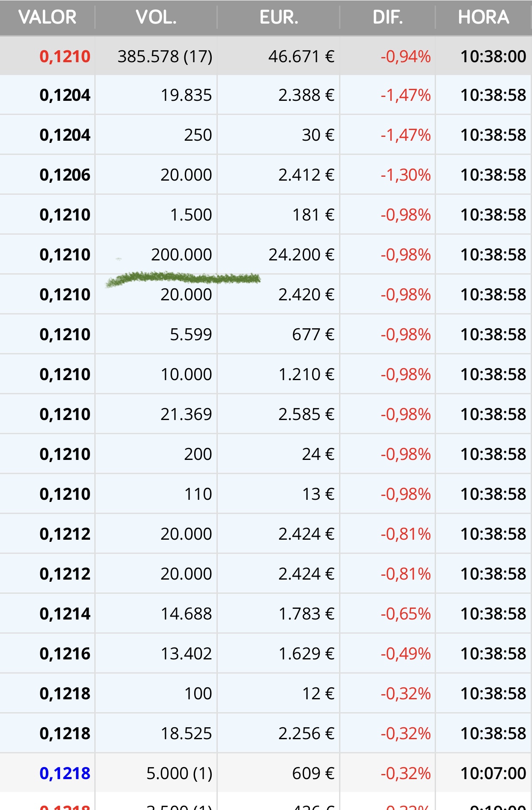The width and height of the screenshot is (532, 810).
Task: Select the red 0,1210 value at 10:38:00
Action: 65,56
